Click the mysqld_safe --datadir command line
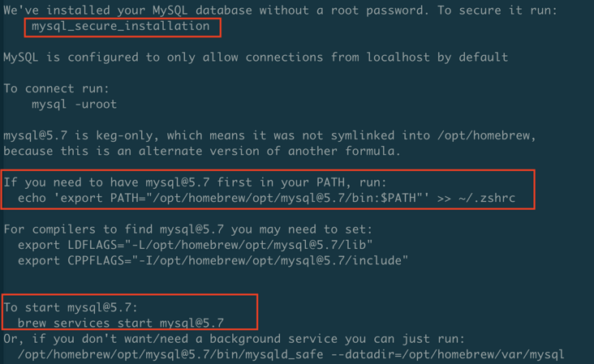 (x=291, y=353)
